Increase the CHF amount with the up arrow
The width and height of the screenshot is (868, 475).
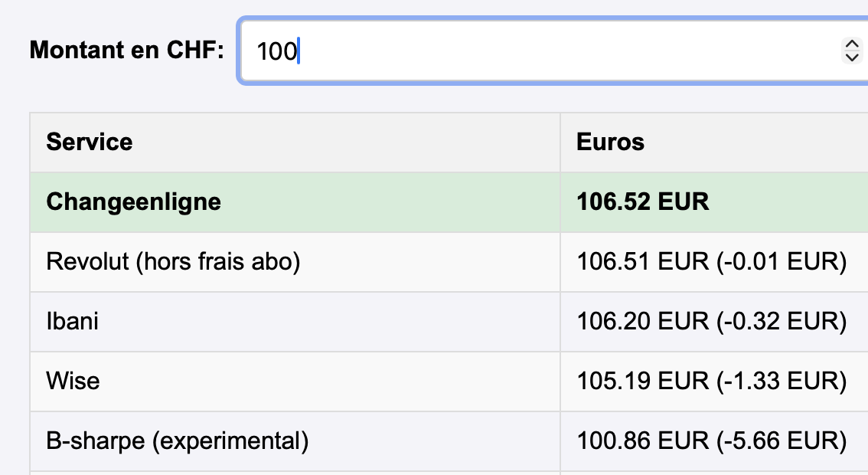[x=851, y=44]
